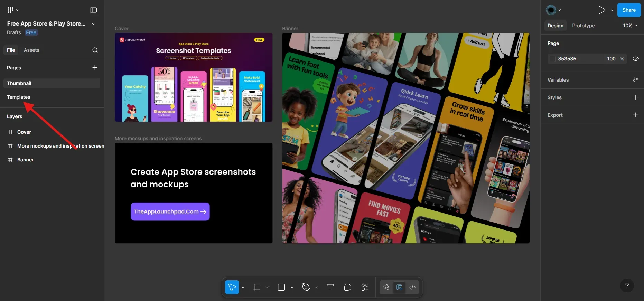
Task: Click the frame icon for More mockups layer
Action: [10, 146]
